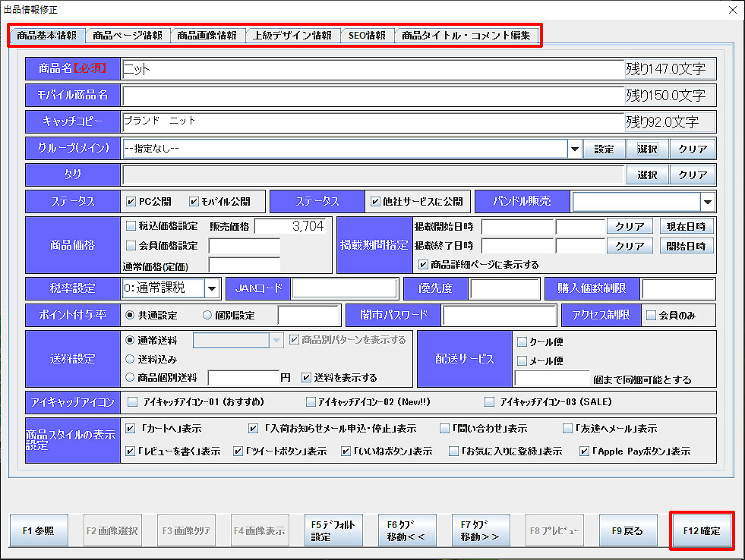Uncheck the PC公開 checkbox
Image resolution: width=745 pixels, height=560 pixels.
pos(131,202)
